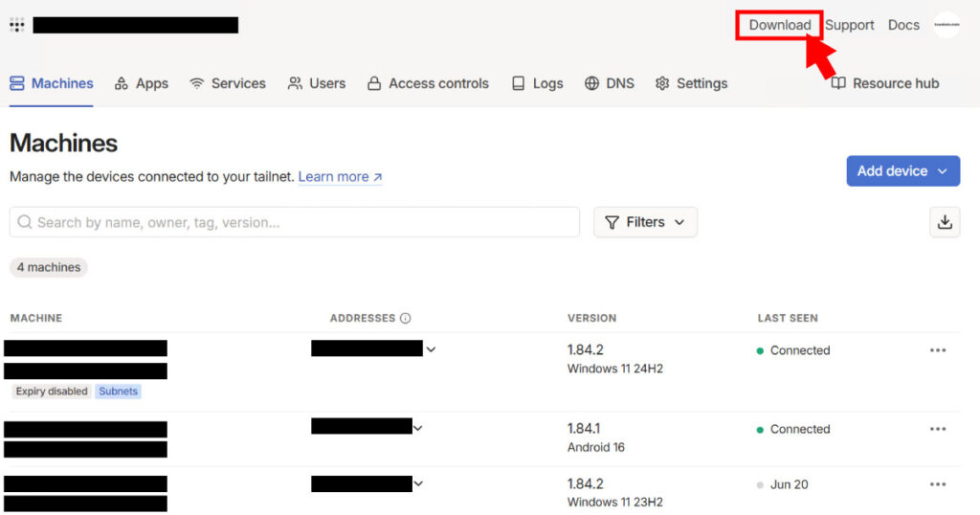Viewport: 980px width, 515px height.
Task: Open the Resource hub
Action: (x=885, y=83)
